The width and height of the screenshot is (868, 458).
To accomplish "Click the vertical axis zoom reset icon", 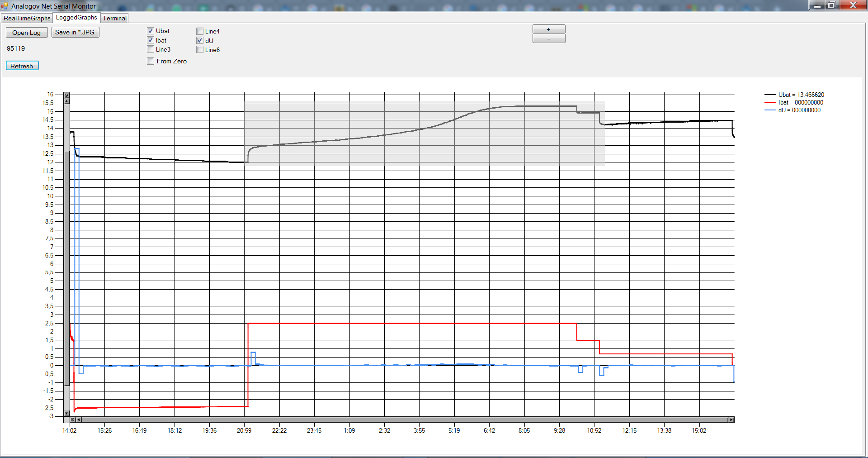I will 66,95.
